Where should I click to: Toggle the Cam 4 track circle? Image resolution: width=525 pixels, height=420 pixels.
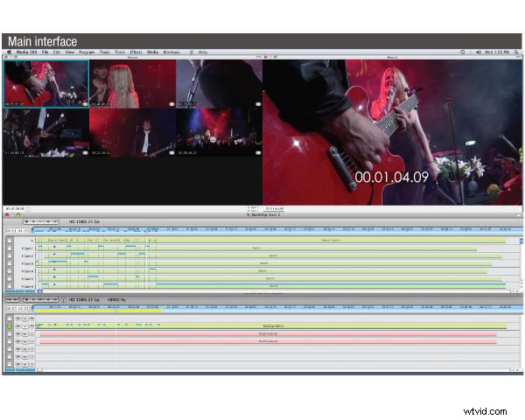point(10,271)
